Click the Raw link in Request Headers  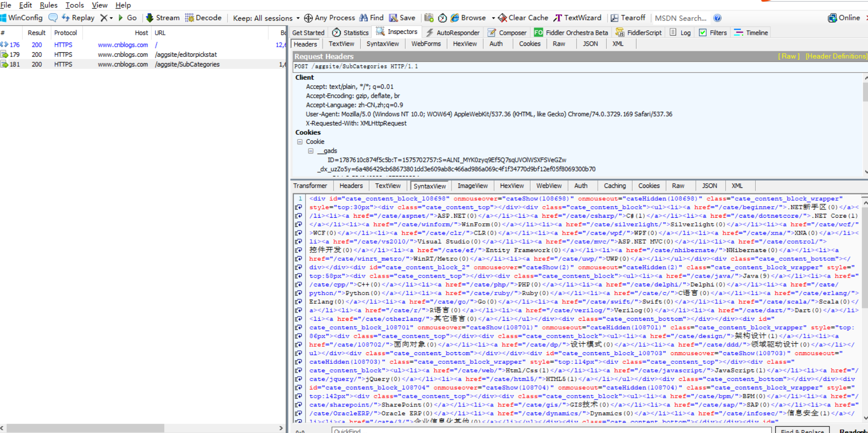coord(789,56)
